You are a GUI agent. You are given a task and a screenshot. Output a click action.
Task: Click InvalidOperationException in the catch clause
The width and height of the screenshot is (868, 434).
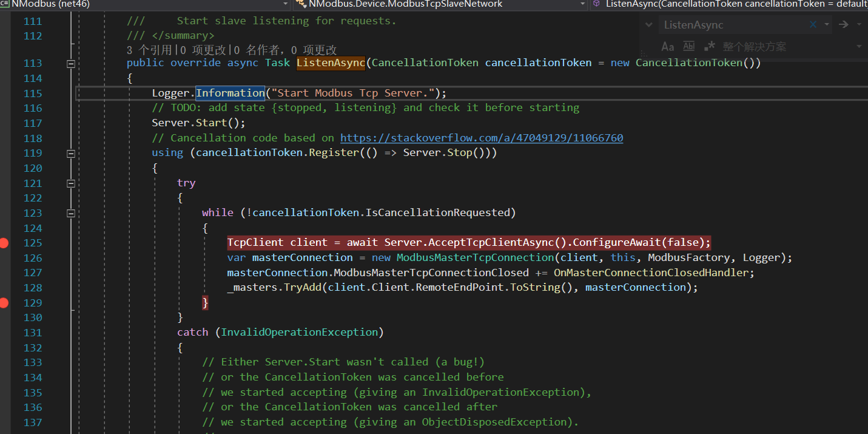[300, 333]
